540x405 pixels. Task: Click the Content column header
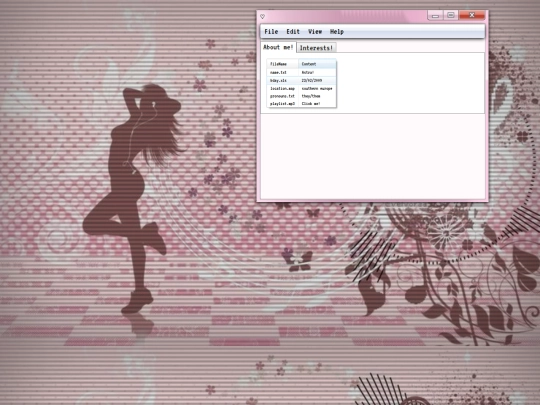tap(317, 64)
